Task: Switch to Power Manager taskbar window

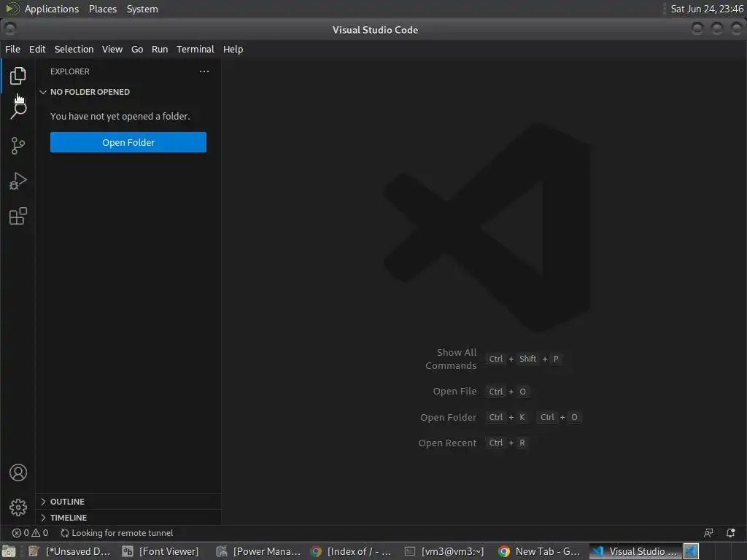Action: point(259,551)
